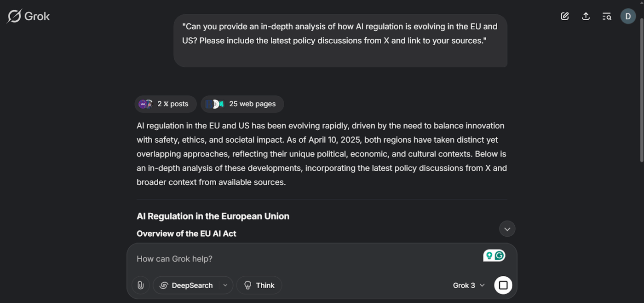644x303 pixels.
Task: Open the Grok 3 model selector
Action: [x=469, y=286]
